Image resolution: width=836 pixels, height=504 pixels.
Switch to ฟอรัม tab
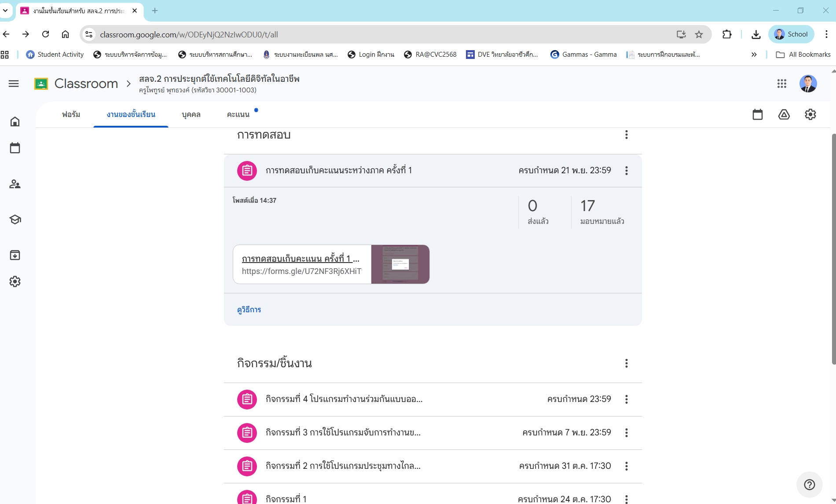tap(71, 114)
